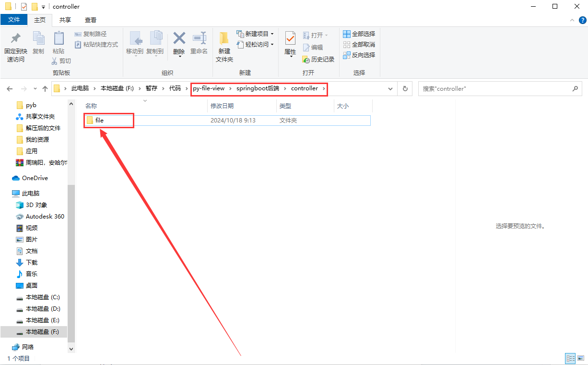
Task: Click 代码 in the address path
Action: click(x=175, y=88)
